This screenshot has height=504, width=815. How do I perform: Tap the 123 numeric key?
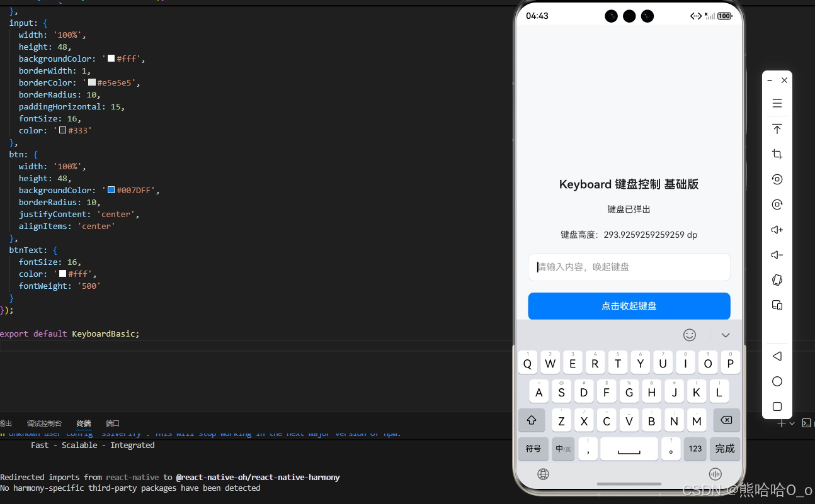695,449
